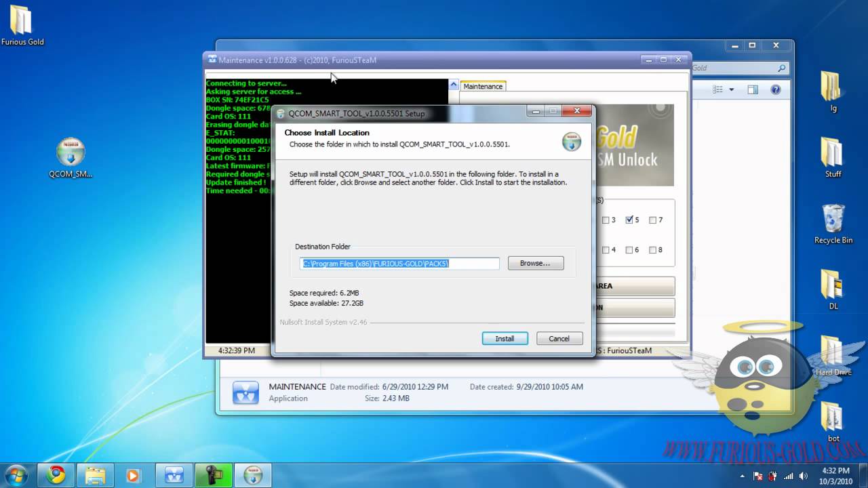Click the Explorer window search box

pos(739,68)
